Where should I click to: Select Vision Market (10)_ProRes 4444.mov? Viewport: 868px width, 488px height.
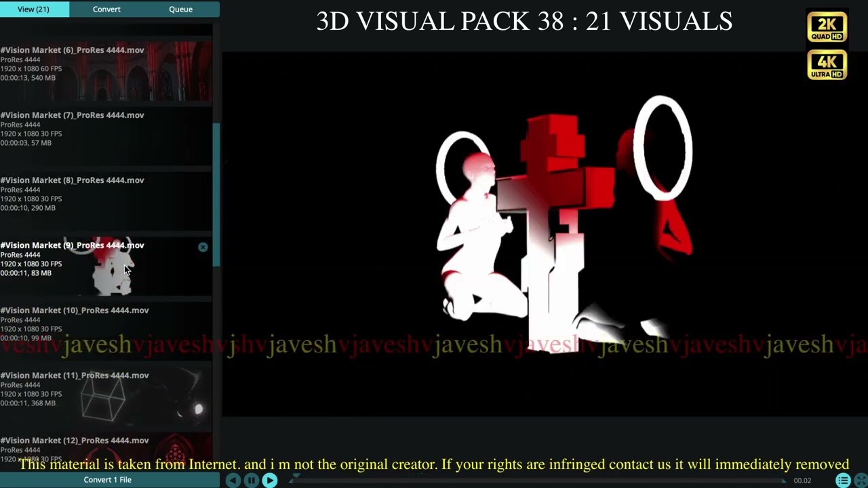(106, 331)
